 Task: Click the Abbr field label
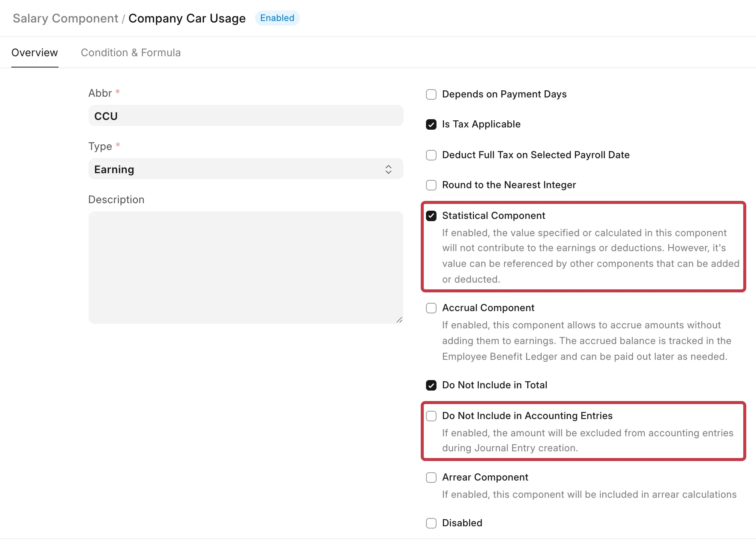tap(100, 93)
